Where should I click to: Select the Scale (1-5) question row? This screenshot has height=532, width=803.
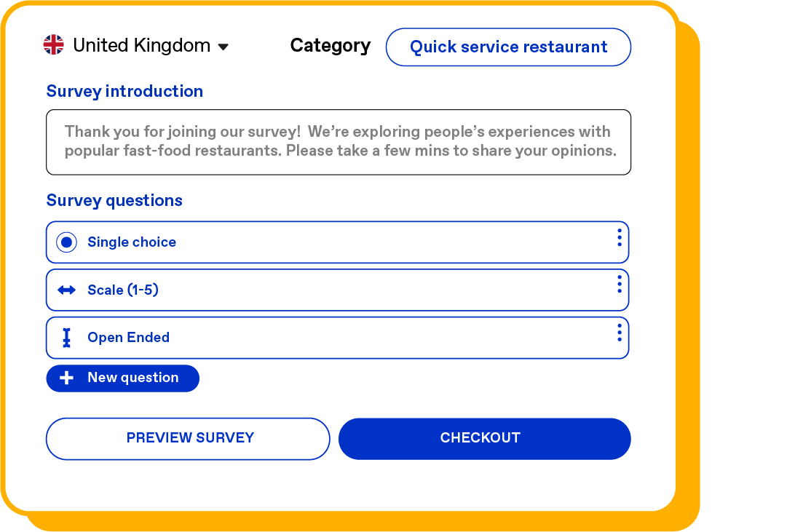tap(338, 290)
